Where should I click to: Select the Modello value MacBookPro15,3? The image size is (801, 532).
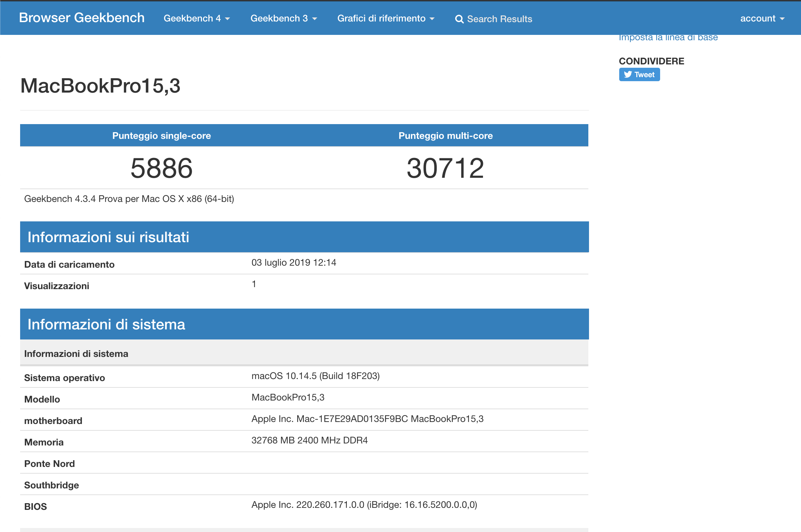[288, 397]
